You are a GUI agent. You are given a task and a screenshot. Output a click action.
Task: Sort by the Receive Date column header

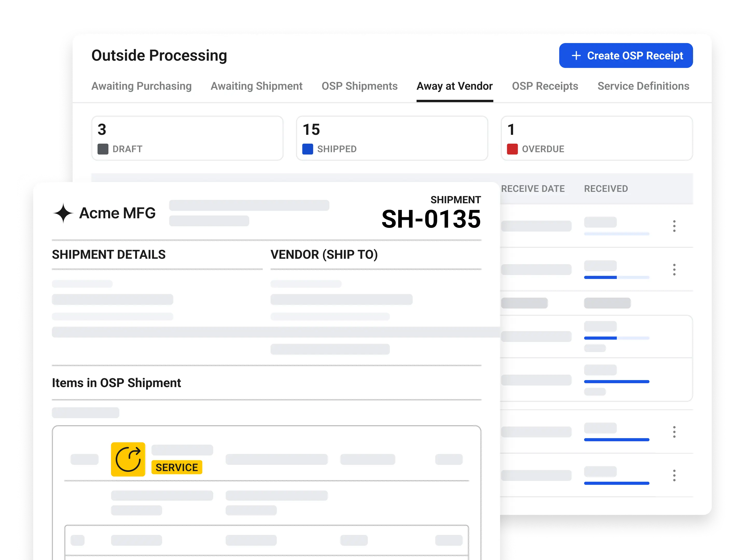533,189
